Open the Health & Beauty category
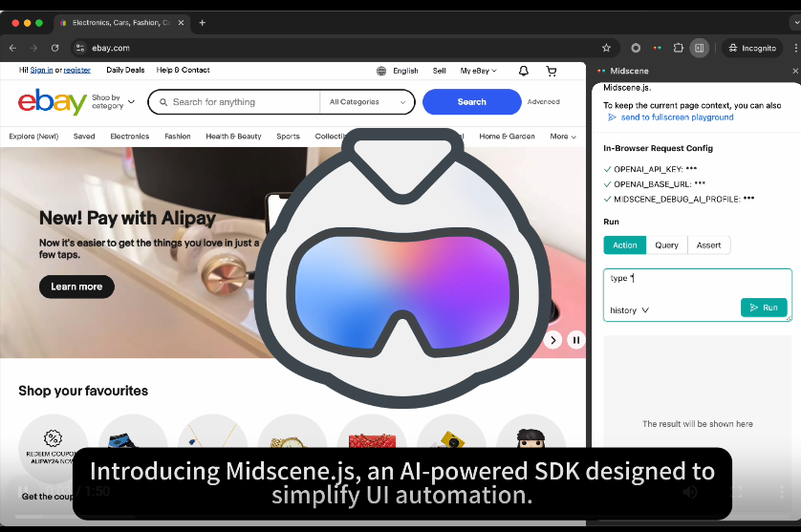The width and height of the screenshot is (801, 532). pos(233,137)
